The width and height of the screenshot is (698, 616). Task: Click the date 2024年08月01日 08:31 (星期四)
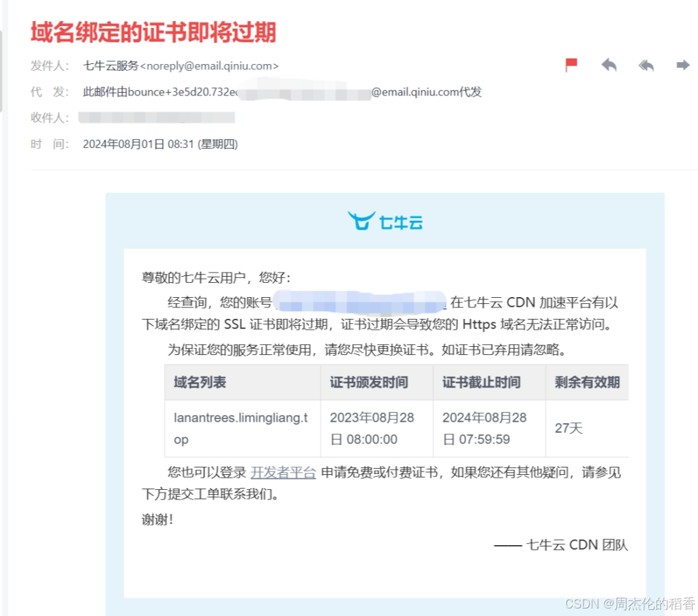pos(160,144)
